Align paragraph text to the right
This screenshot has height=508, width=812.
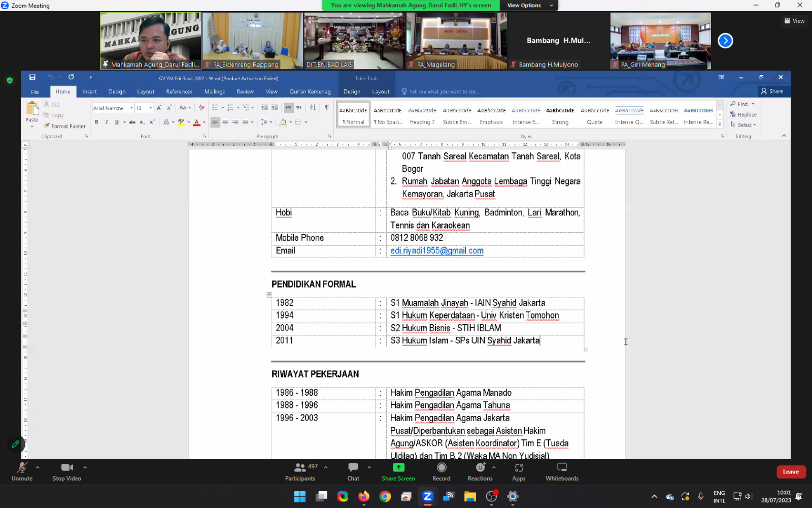(235, 122)
